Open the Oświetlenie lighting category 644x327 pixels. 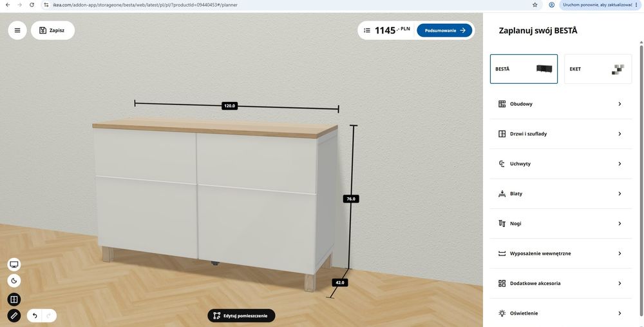(561, 313)
